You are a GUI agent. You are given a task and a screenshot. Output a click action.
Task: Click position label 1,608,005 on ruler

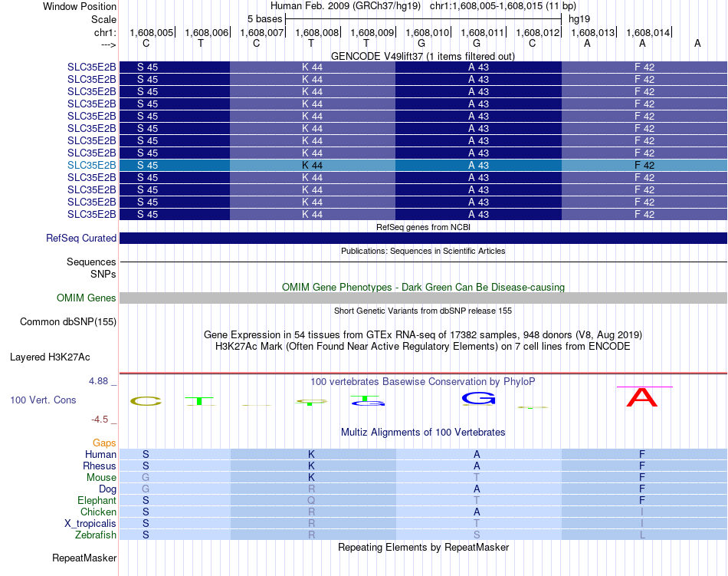[x=151, y=32]
